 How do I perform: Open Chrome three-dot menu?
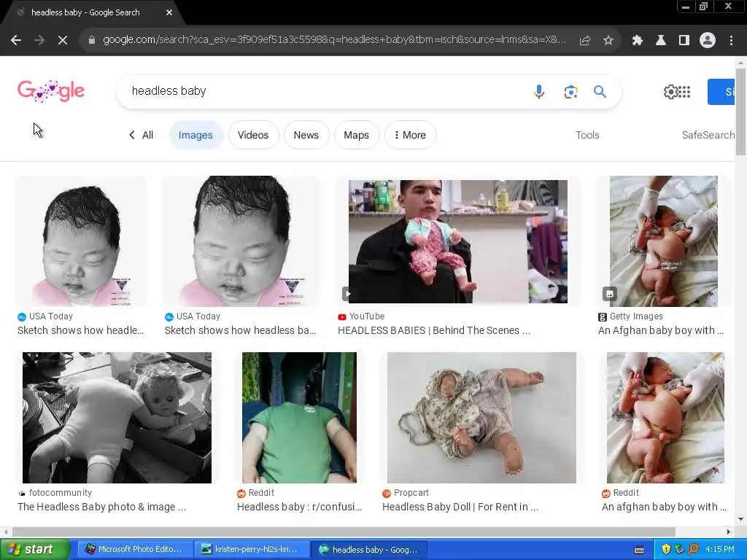(x=731, y=41)
